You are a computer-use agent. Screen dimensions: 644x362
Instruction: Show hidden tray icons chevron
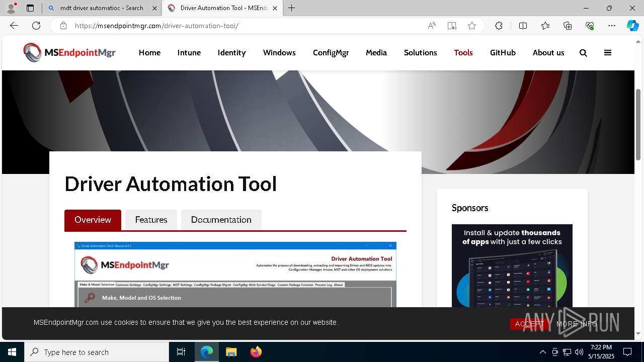pyautogui.click(x=543, y=352)
